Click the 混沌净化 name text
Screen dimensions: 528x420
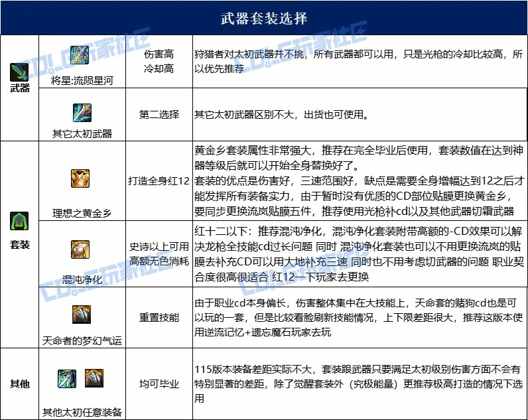click(82, 279)
